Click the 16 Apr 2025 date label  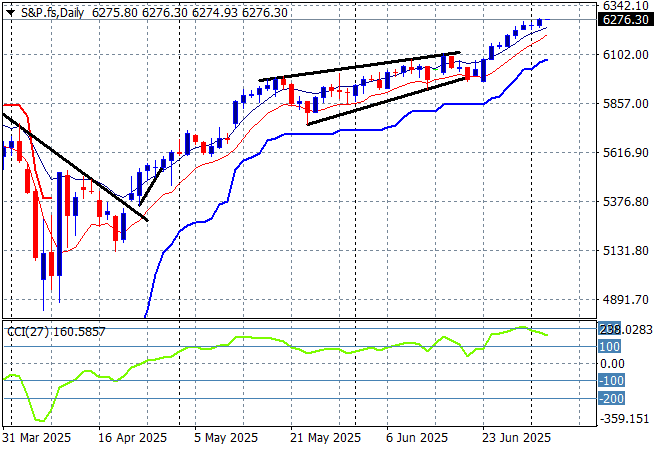(x=132, y=438)
